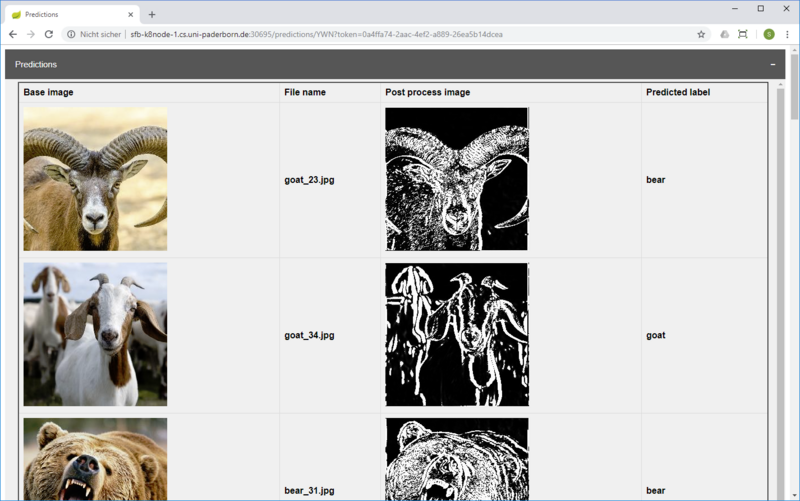Go forward one page in browser
This screenshot has height=501, width=800.
pos(31,34)
